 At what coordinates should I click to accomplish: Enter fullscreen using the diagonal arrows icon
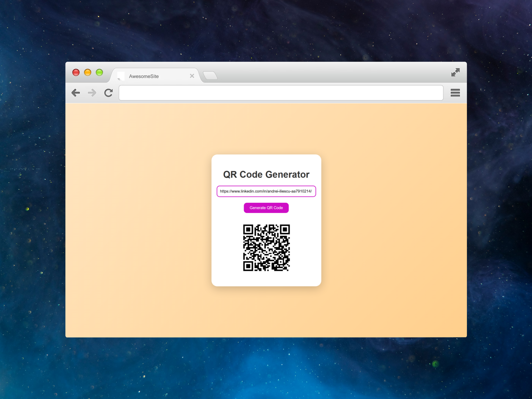tap(455, 72)
